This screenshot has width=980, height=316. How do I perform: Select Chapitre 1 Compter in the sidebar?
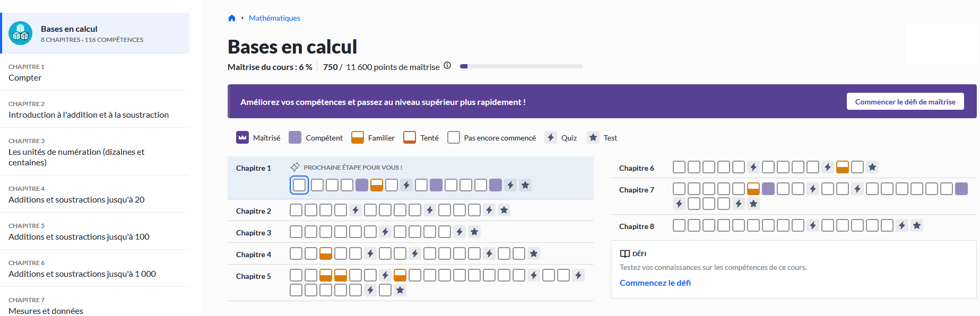click(x=94, y=72)
